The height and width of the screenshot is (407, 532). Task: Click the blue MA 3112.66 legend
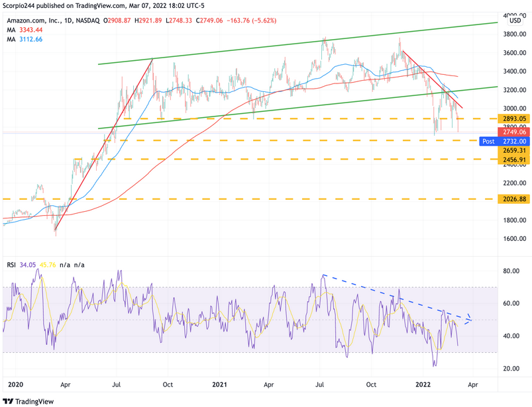tap(25, 39)
